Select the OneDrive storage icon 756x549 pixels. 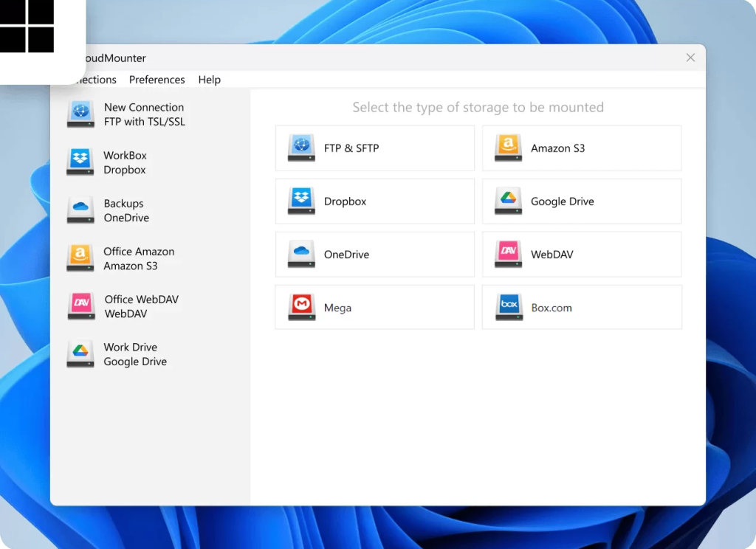[300, 254]
